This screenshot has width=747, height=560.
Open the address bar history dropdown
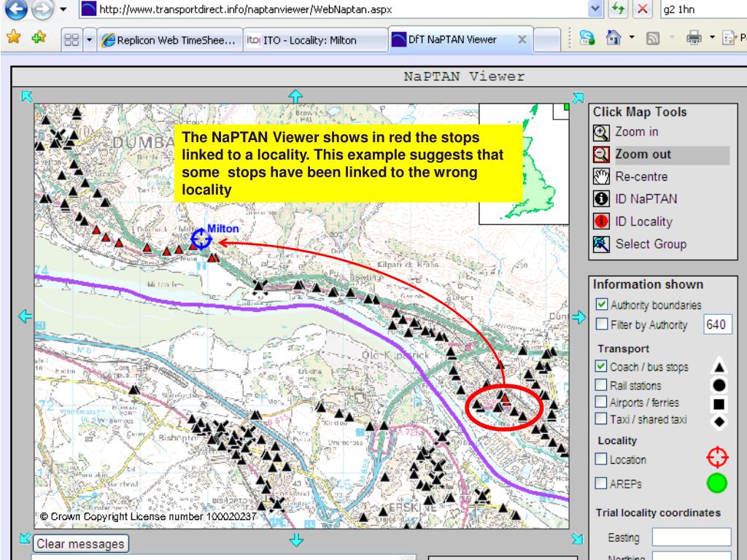pos(595,9)
